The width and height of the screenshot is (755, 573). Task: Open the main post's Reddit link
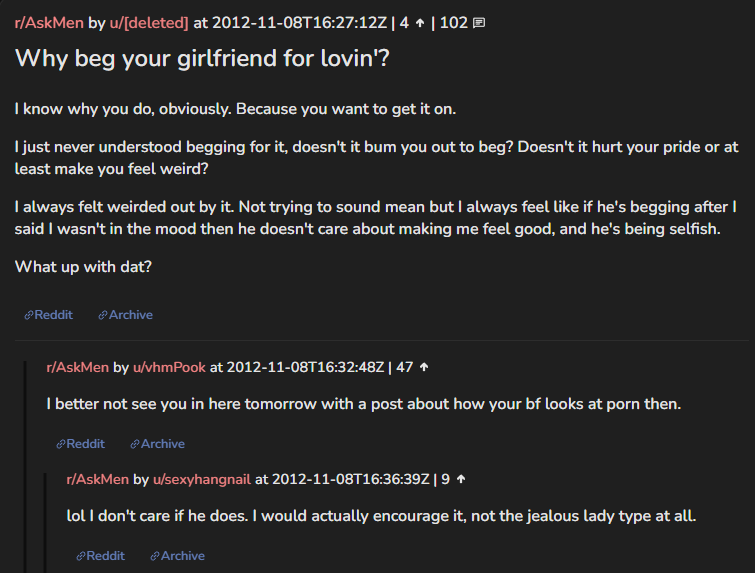pos(53,315)
